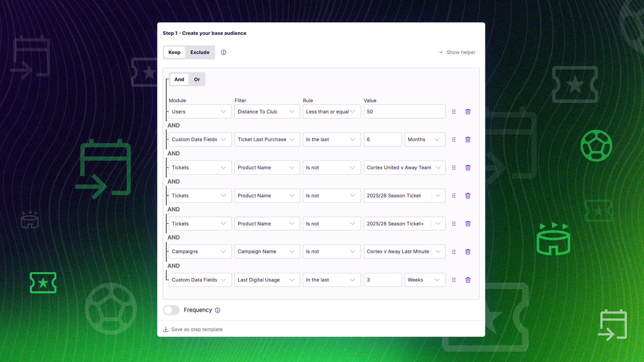Open the Module dropdown showing Users
Viewport: 644px width, 362px height.
200,112
